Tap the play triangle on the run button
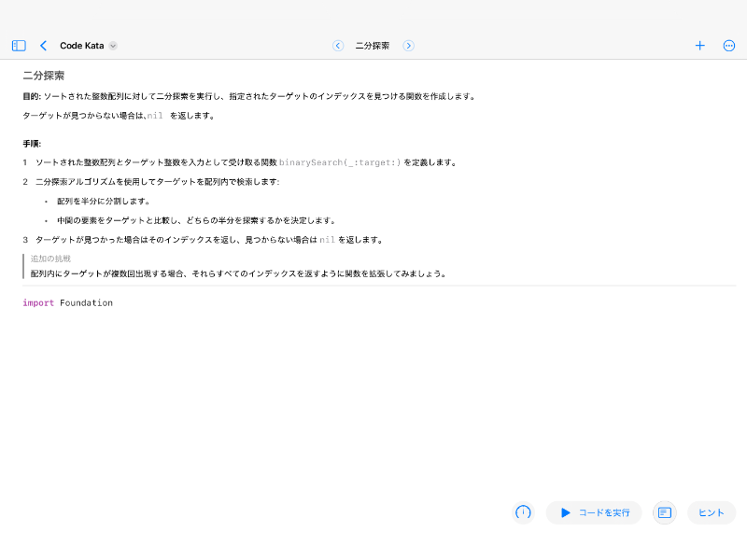747x560 pixels. (565, 512)
